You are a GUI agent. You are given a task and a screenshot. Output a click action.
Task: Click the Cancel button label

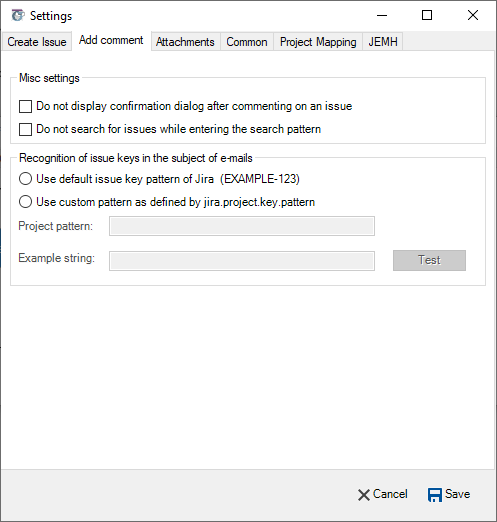pos(390,494)
